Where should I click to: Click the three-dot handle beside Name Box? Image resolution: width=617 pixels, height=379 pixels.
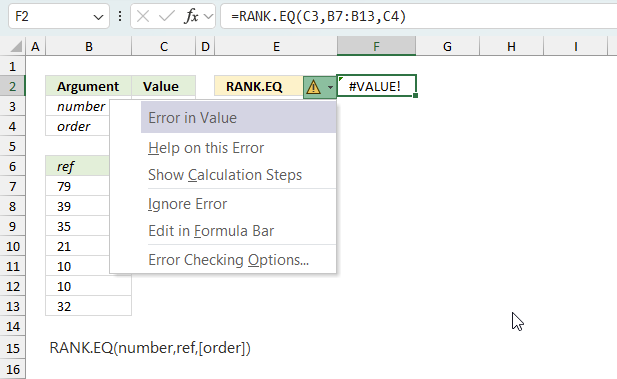pos(120,17)
